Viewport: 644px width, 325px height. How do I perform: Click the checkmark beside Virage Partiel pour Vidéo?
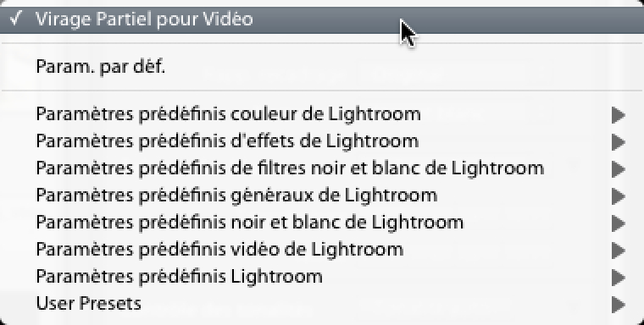coord(15,18)
